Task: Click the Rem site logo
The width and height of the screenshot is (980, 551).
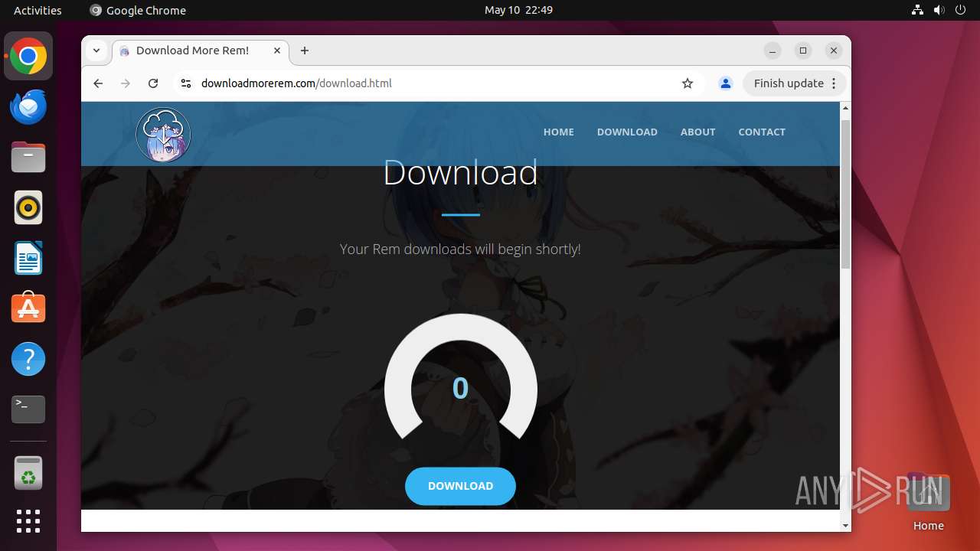Action: pyautogui.click(x=163, y=135)
